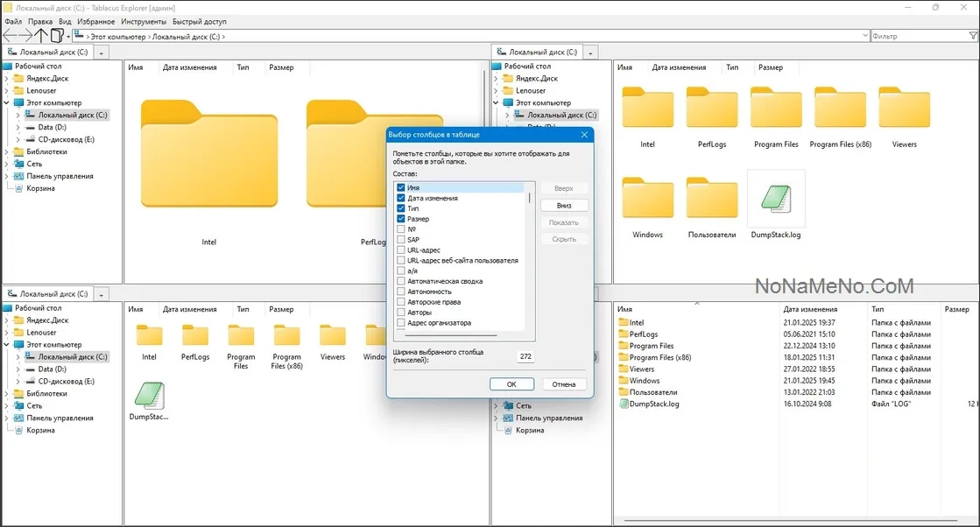Click the Back navigation arrow in toolbar
Screen dimensions: 980x527
point(10,36)
